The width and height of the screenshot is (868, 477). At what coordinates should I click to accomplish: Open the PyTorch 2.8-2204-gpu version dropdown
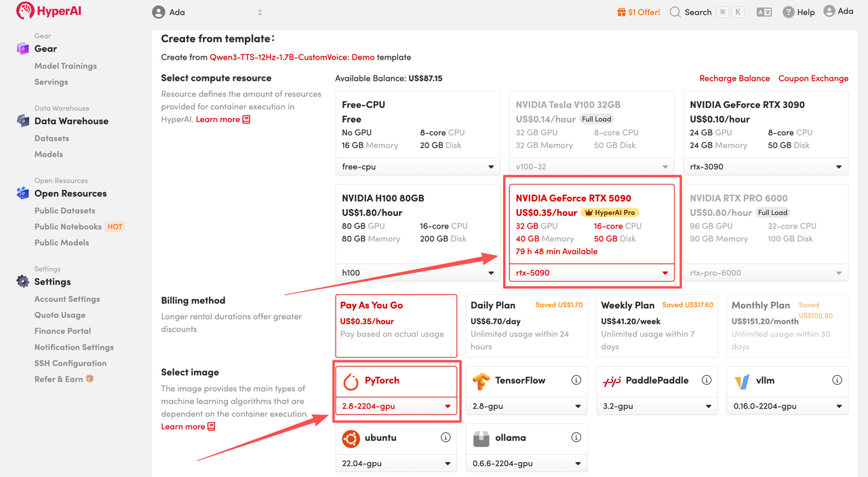pyautogui.click(x=396, y=406)
